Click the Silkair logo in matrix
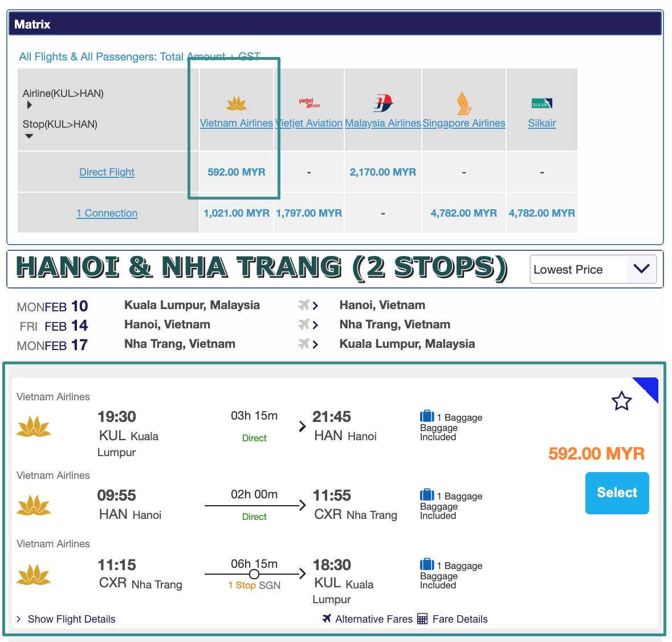Viewport: 672px width, 642px height. (x=541, y=103)
